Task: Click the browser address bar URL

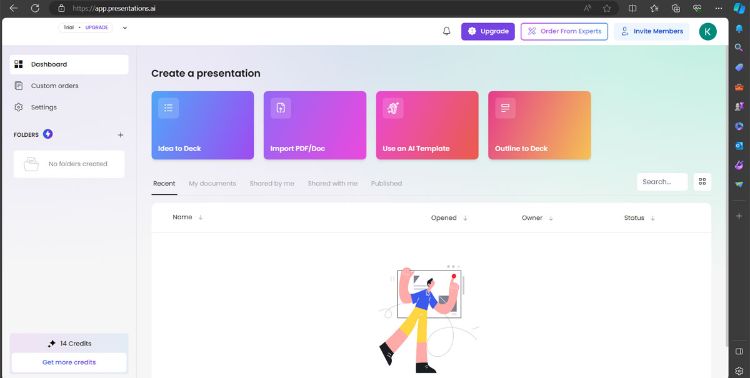Action: pos(114,8)
